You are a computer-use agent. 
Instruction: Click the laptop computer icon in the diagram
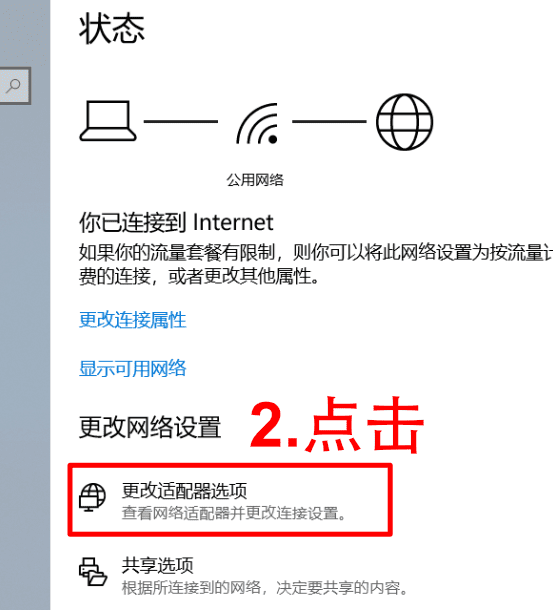(x=108, y=121)
